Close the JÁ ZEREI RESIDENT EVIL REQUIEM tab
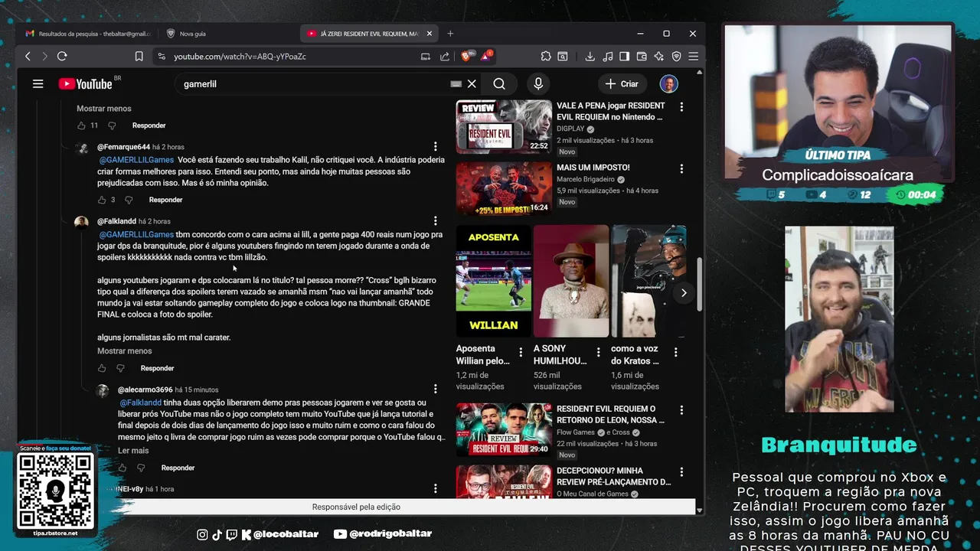The height and width of the screenshot is (551, 980). point(430,34)
